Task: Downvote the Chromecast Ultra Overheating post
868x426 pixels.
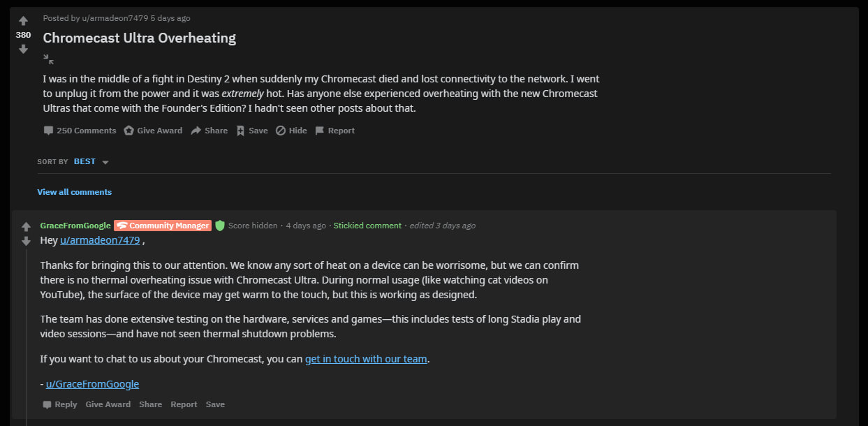Action: pos(23,49)
